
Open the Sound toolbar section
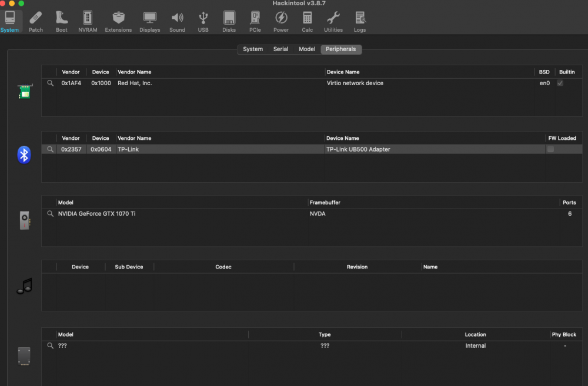177,22
